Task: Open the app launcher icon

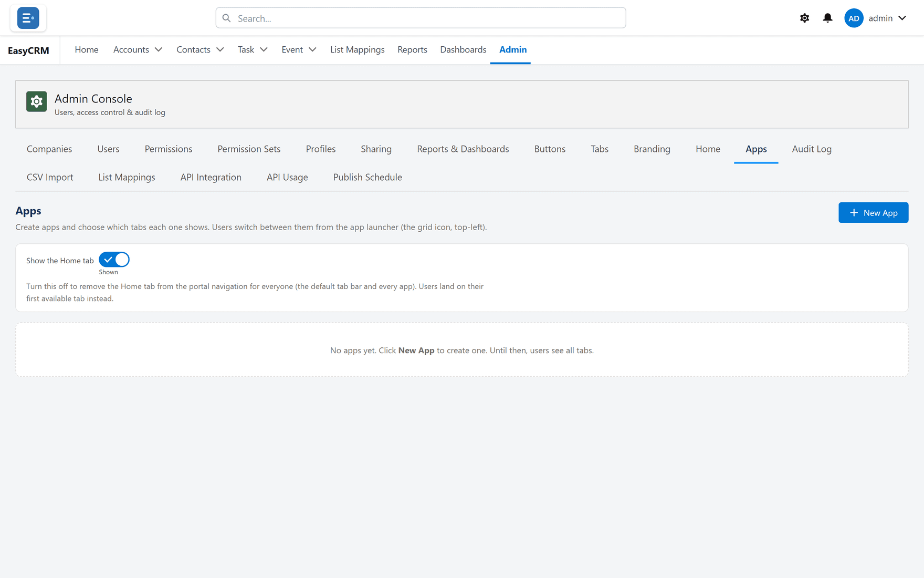Action: click(x=28, y=18)
